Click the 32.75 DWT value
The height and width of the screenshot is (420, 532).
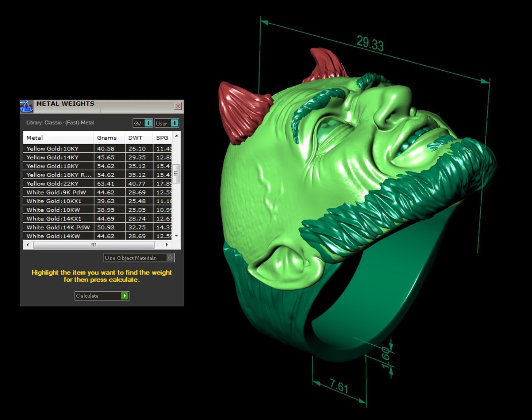137,227
